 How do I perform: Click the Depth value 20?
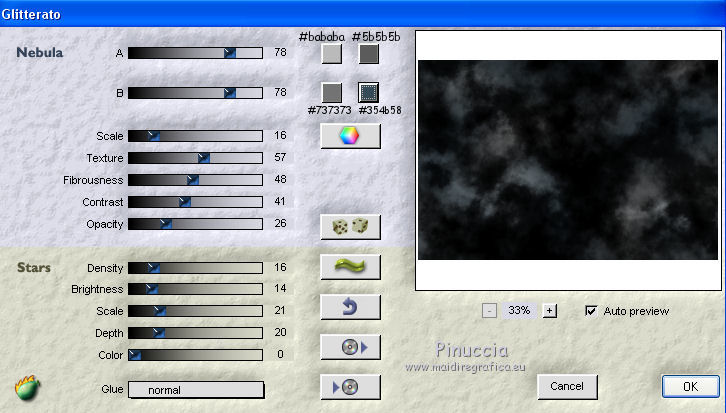click(x=280, y=332)
